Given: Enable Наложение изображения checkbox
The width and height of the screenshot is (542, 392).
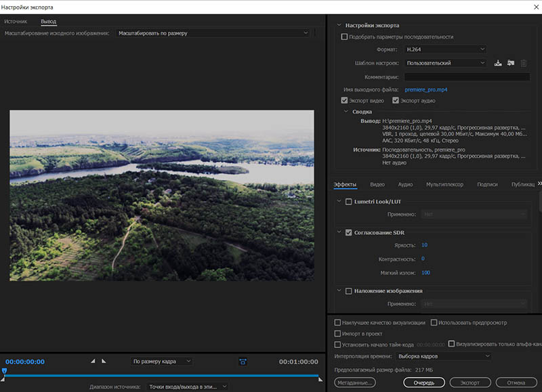Looking at the screenshot, I should coord(349,291).
